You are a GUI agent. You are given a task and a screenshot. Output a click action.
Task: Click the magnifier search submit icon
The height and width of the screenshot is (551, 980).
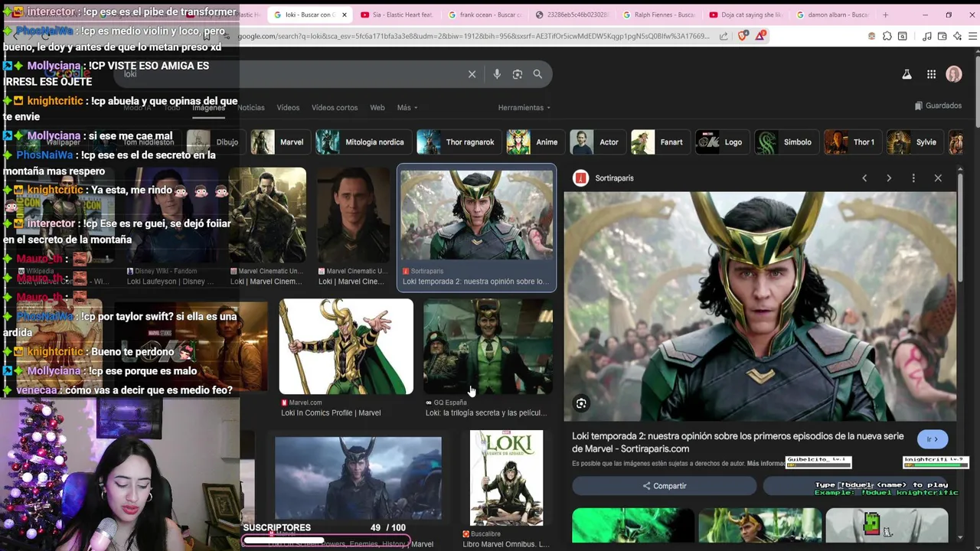tap(537, 74)
